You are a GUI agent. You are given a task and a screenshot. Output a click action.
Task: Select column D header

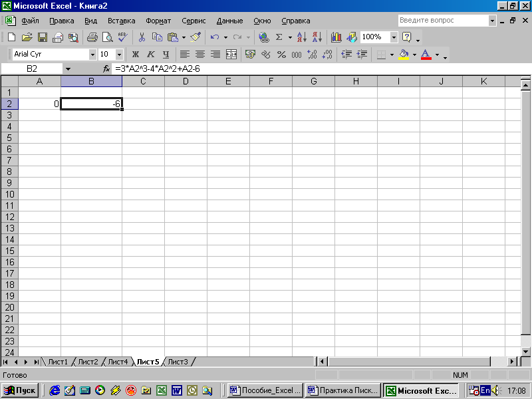186,81
